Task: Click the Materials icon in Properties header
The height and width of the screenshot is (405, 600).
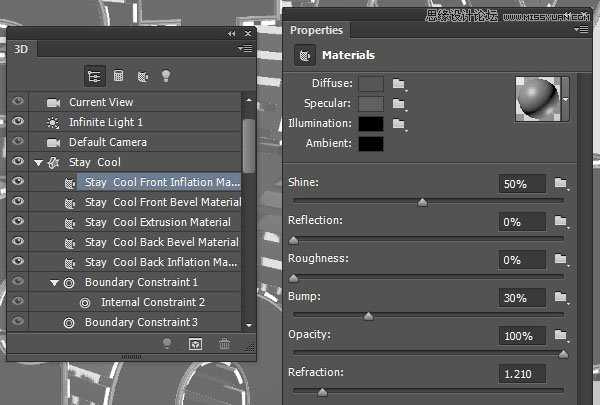Action: (305, 56)
